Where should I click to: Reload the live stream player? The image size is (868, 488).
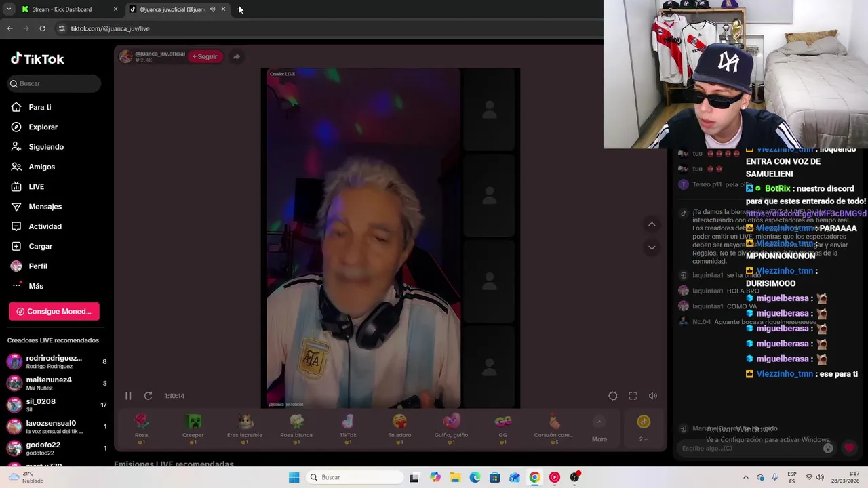point(148,396)
